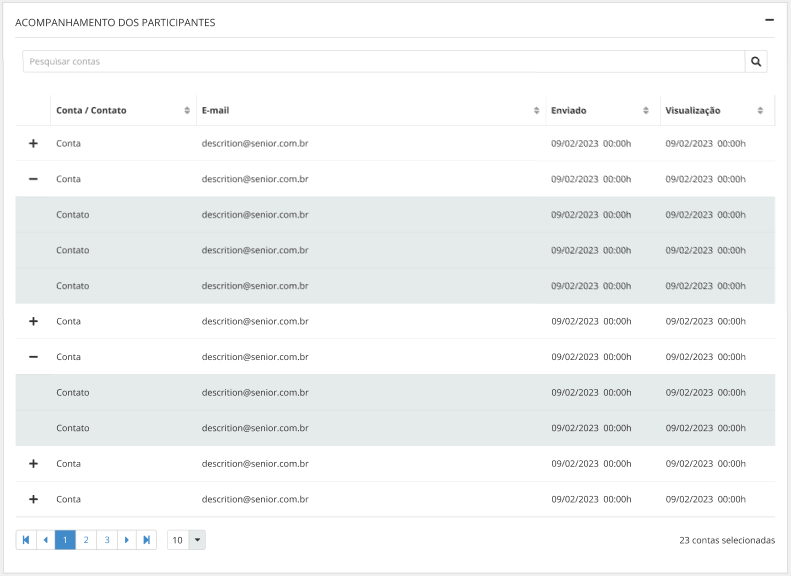Sort by E-mail column arrows
Viewport: 791px width, 576px height.
537,111
